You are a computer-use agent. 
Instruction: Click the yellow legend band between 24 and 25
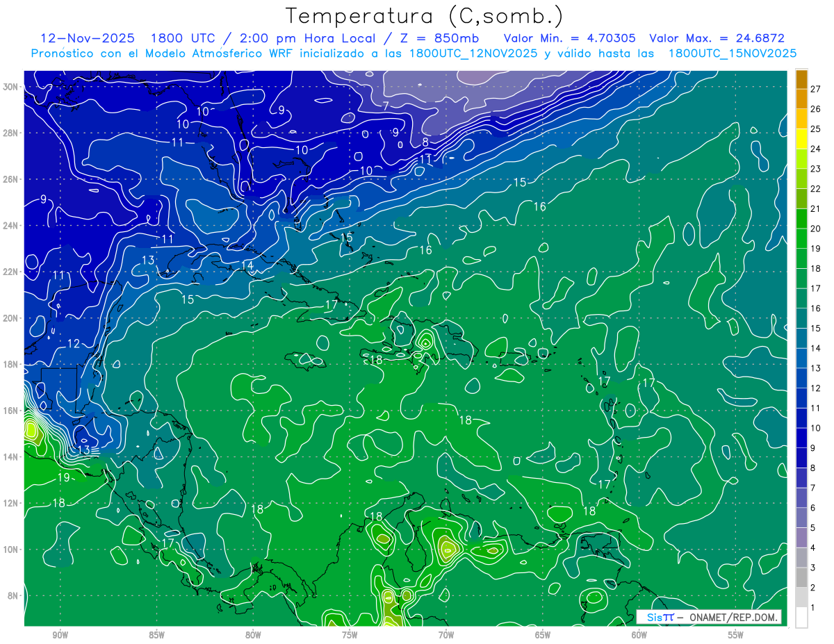click(801, 138)
